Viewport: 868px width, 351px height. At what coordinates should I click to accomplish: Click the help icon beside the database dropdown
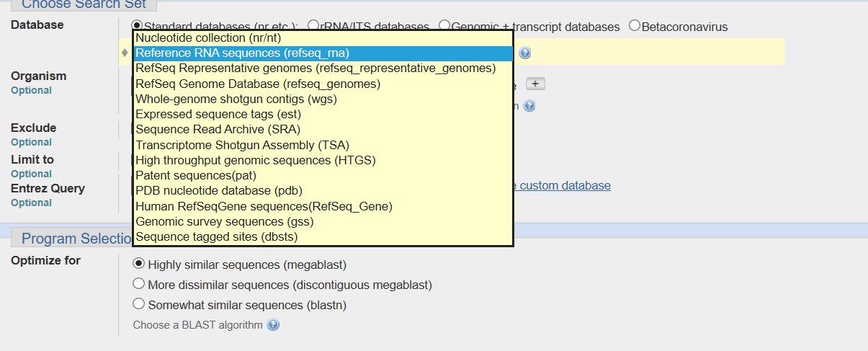pyautogui.click(x=525, y=53)
